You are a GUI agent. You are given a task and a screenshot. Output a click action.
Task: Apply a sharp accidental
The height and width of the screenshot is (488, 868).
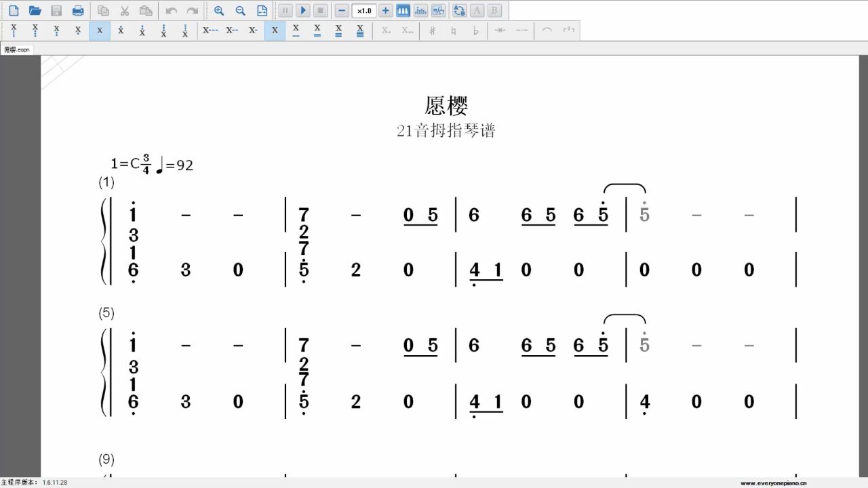point(432,30)
